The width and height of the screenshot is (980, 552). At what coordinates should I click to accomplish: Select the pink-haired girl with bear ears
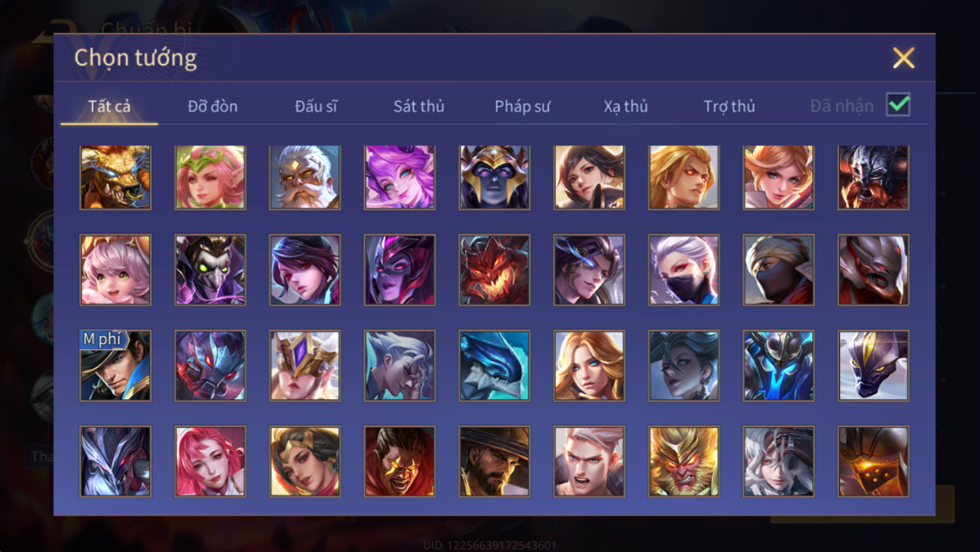click(x=116, y=270)
